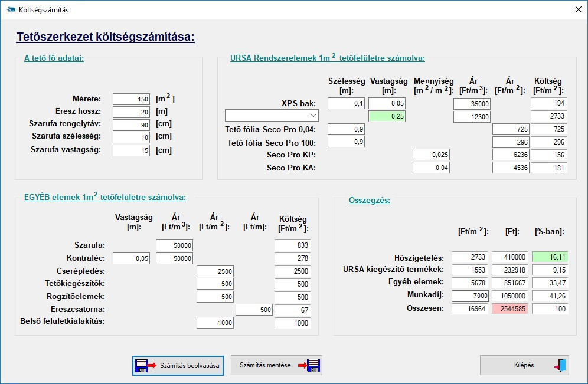Click the Szarufa vastagság input field
The width and height of the screenshot is (588, 384).
[132, 150]
